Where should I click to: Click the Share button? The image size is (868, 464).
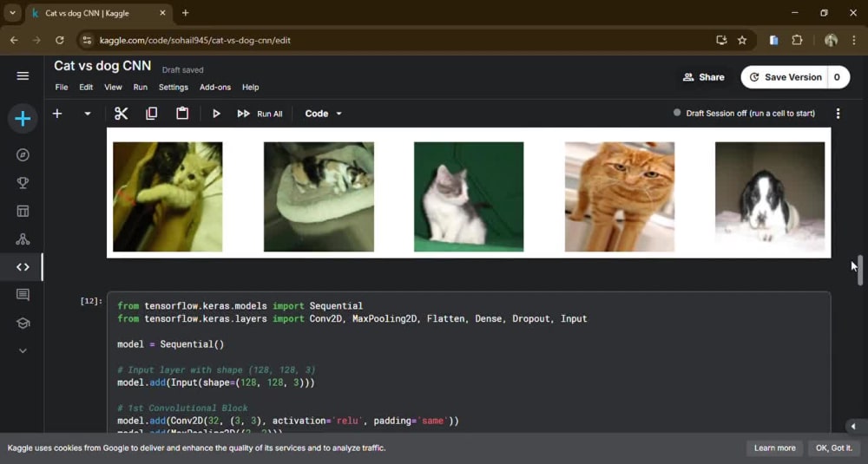tap(704, 77)
